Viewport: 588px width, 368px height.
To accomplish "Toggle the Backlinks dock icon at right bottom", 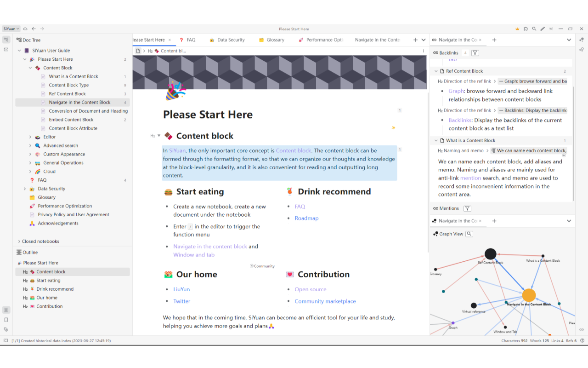I will click(582, 329).
